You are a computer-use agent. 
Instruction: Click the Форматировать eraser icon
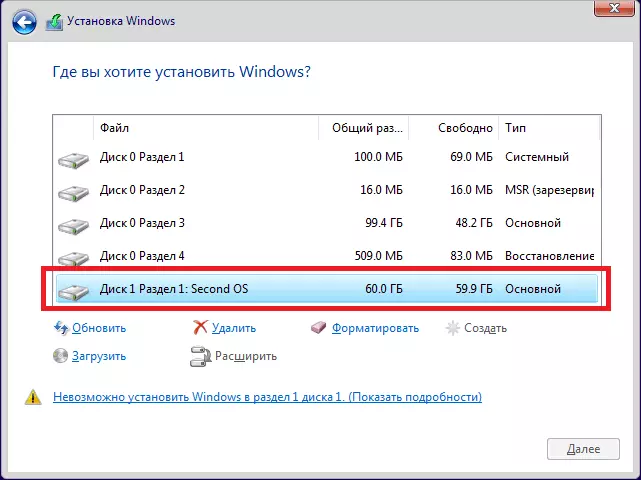(x=319, y=328)
